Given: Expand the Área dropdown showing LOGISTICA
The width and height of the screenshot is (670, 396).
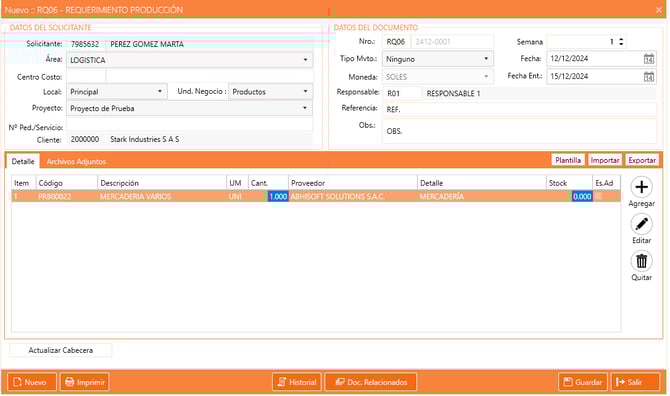Looking at the screenshot, I should pos(305,60).
